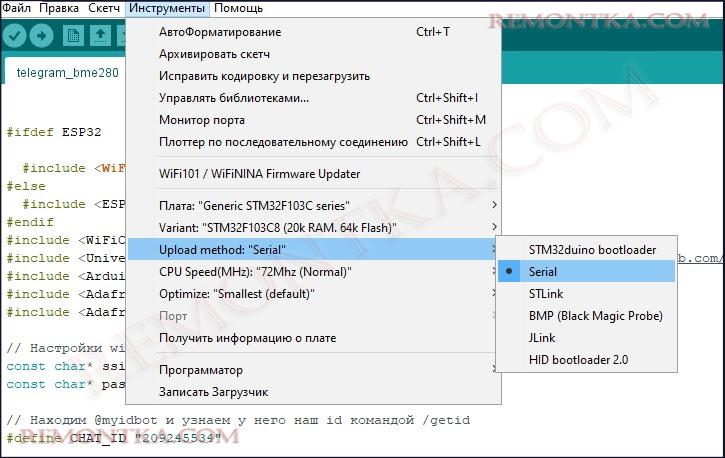Open the Скетч menu in menu bar
Screen dimensions: 725x458
tap(104, 8)
